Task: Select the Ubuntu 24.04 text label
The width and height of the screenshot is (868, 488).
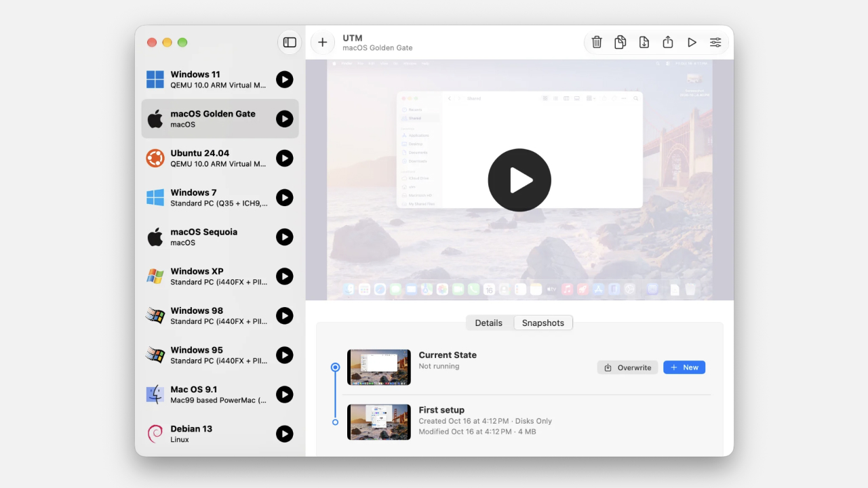Action: pos(200,153)
